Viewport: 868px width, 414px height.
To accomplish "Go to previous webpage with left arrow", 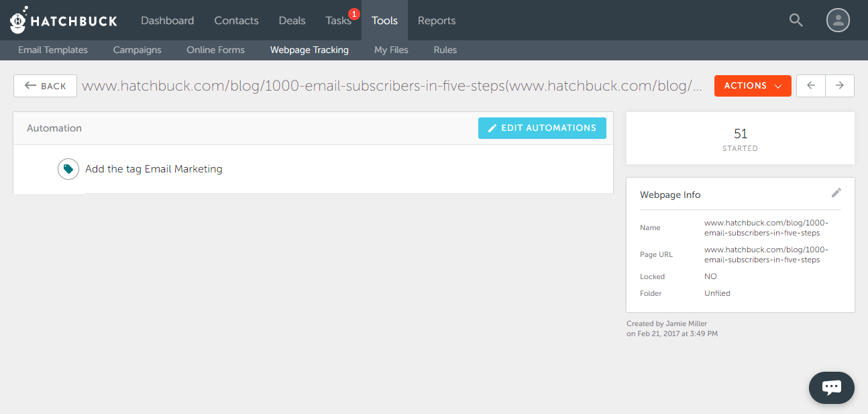I will point(811,86).
